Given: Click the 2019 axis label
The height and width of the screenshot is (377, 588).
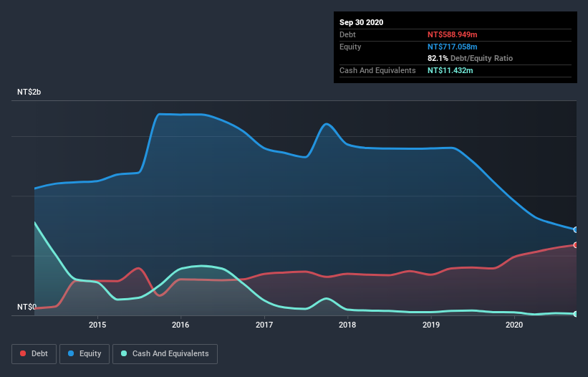Looking at the screenshot, I should coord(431,325).
